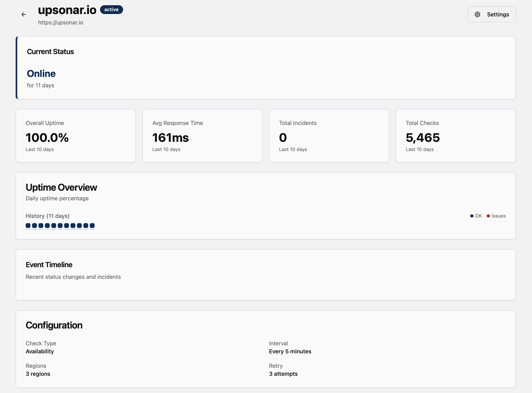The height and width of the screenshot is (393, 532).
Task: Select the sixth (middle) uptime history square
Action: (x=60, y=226)
